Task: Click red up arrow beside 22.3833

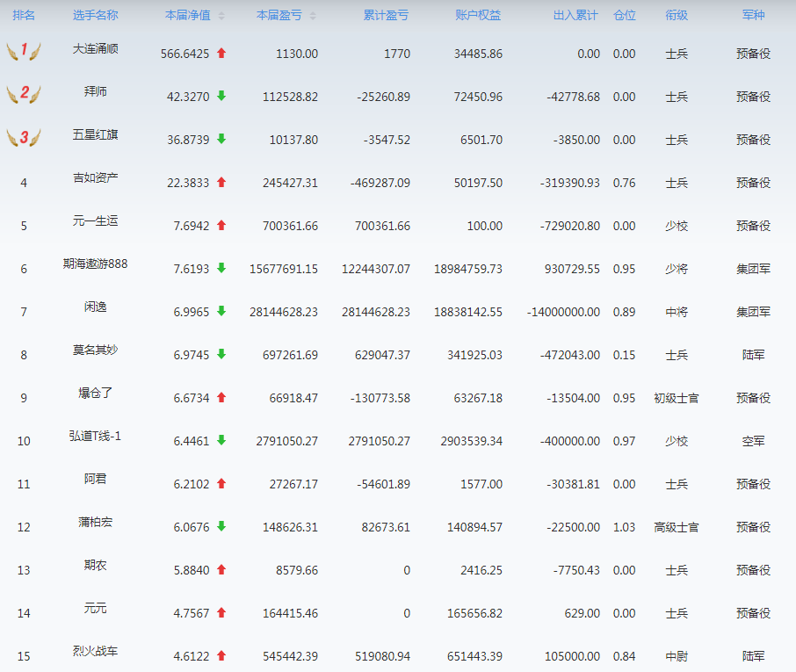Action: [x=221, y=182]
